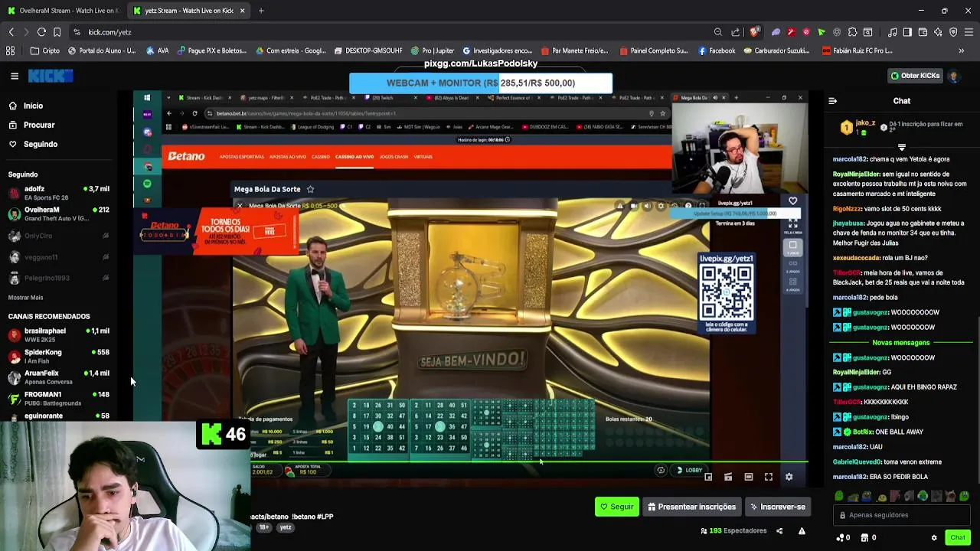The height and width of the screenshot is (551, 980).
Task: Open a new browser tab
Action: point(261,11)
